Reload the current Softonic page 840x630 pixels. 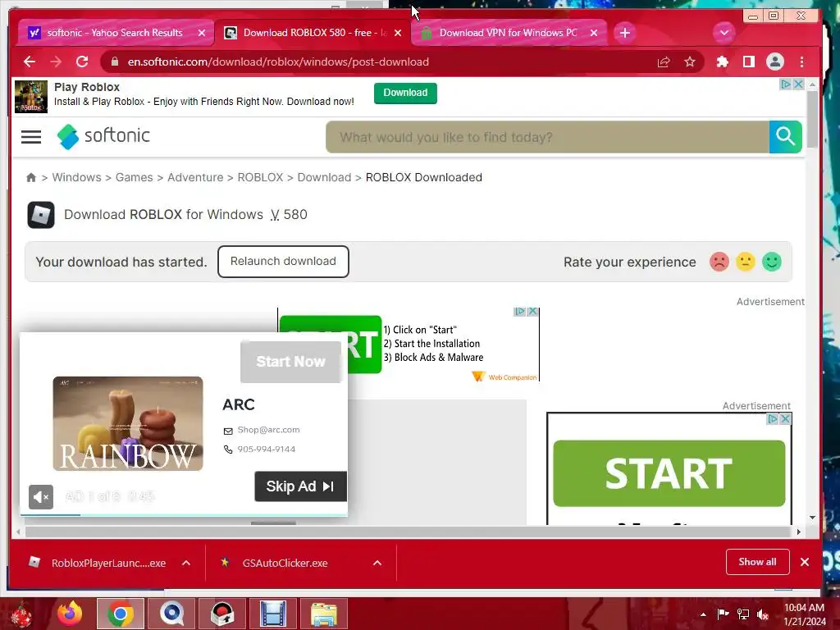[82, 62]
